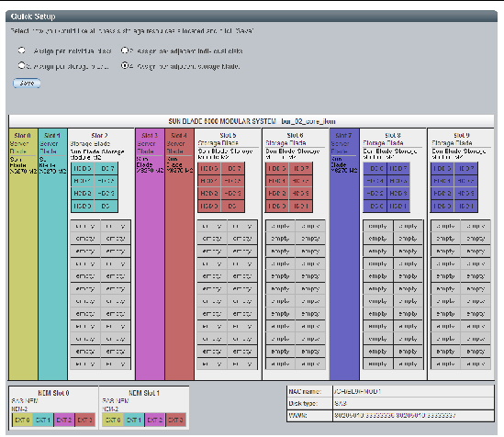Select the yellow Slot 0 server blade column
504x437 pixels.
[24, 254]
